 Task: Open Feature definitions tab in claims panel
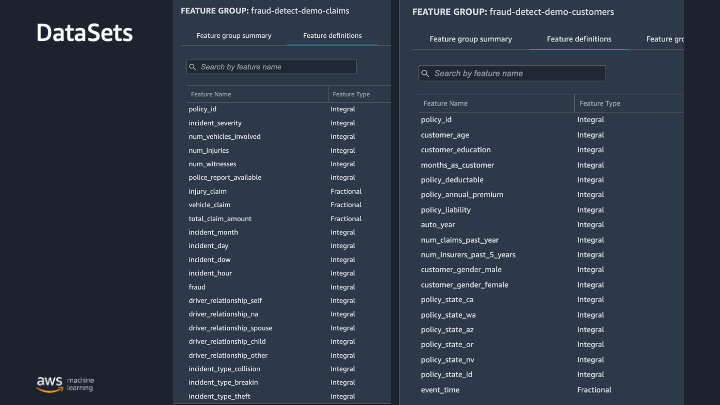point(332,35)
